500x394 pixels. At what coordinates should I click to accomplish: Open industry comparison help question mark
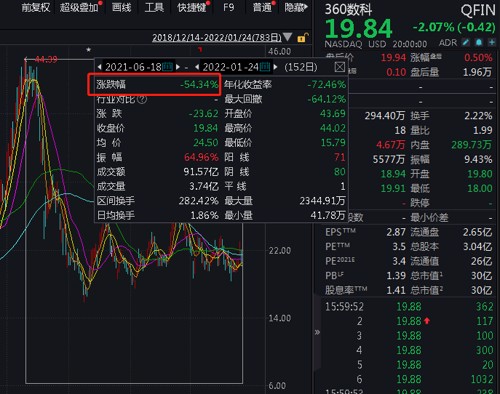pos(142,99)
